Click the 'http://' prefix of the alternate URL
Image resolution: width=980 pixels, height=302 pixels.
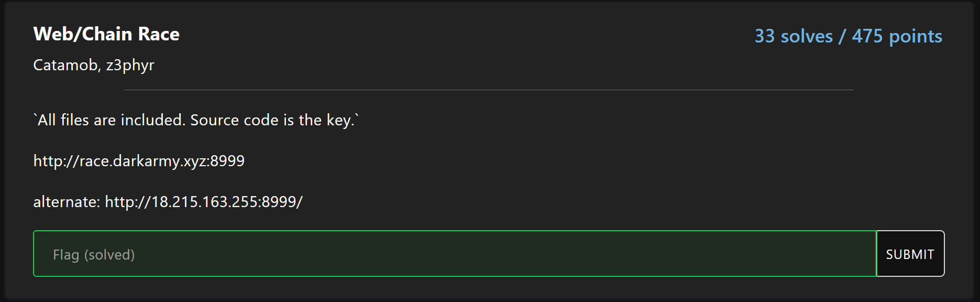point(128,202)
